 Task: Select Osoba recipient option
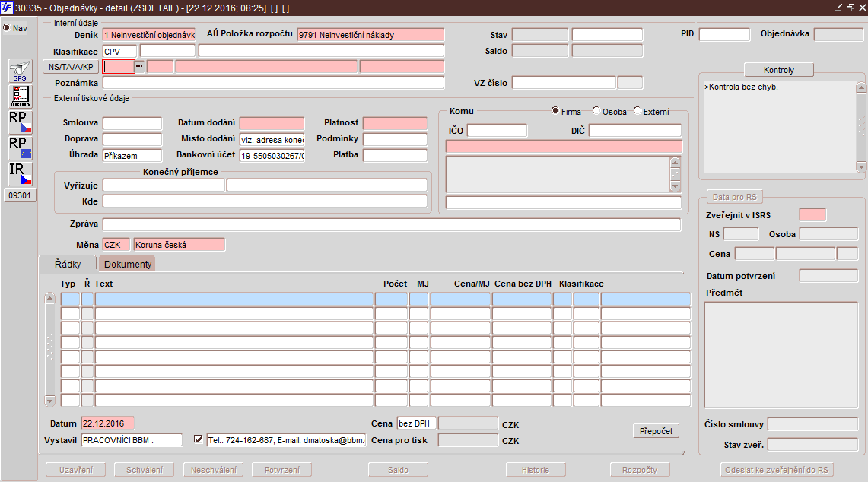coord(596,111)
